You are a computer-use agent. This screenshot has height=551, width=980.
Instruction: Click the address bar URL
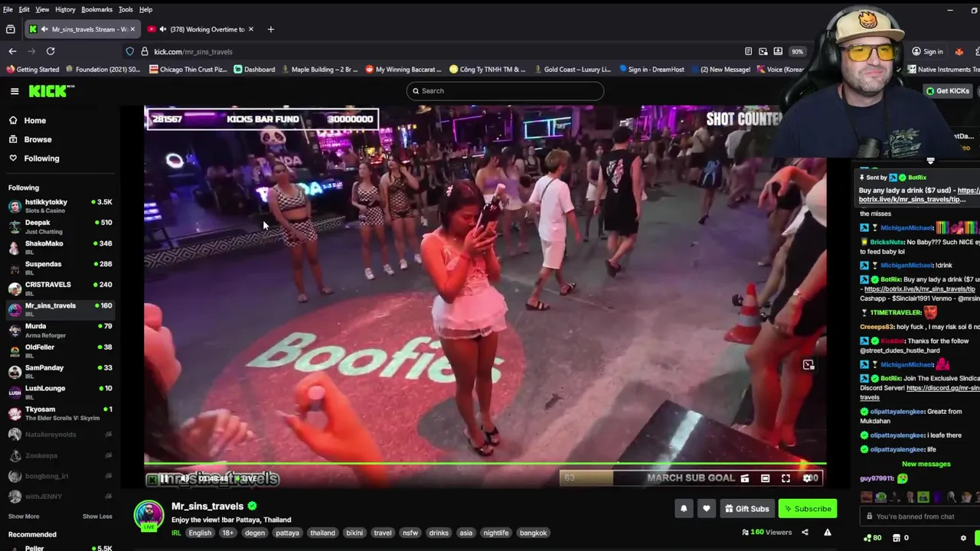(193, 51)
